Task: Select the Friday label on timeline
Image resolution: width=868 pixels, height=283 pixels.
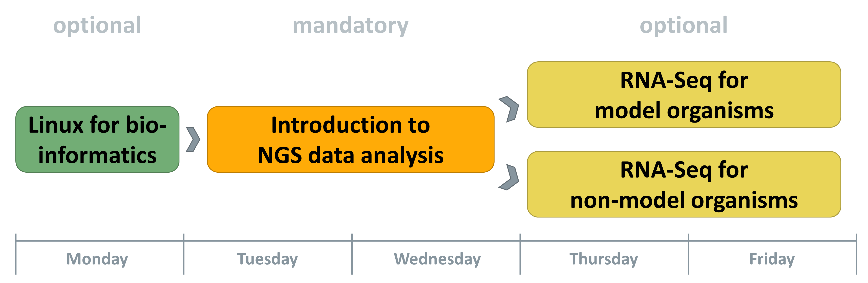Action: pos(772,259)
